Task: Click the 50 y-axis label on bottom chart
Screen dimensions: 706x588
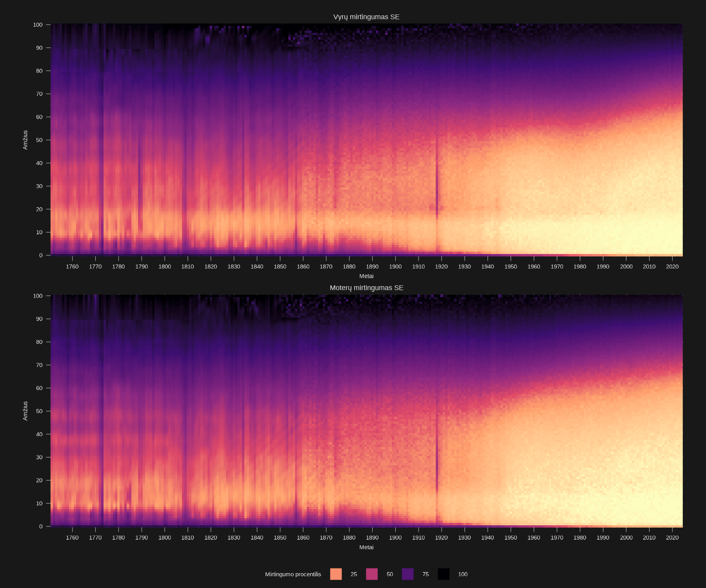Action: 39,411
